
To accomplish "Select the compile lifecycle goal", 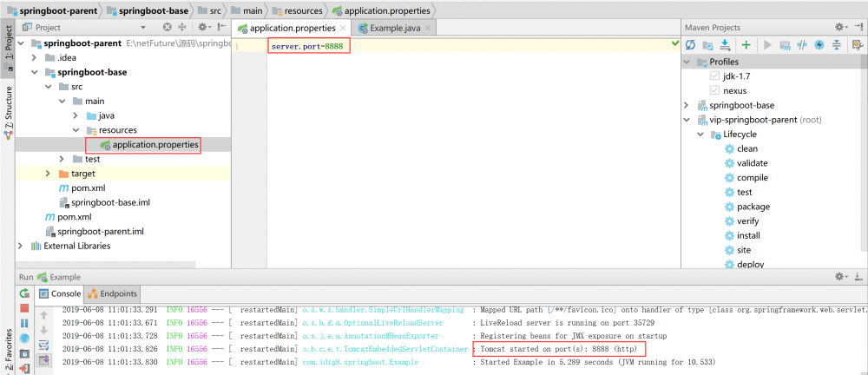I will pos(753,177).
